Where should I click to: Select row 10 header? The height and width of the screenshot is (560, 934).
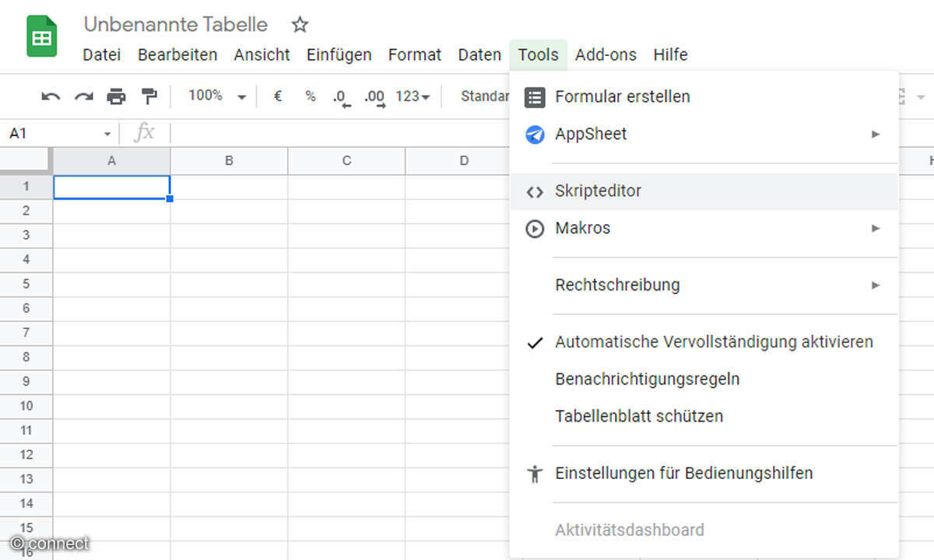point(26,406)
